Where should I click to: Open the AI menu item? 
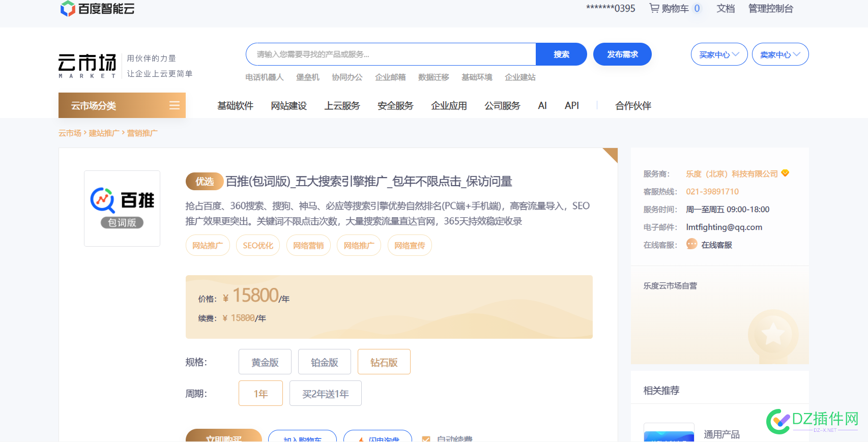pyautogui.click(x=542, y=105)
